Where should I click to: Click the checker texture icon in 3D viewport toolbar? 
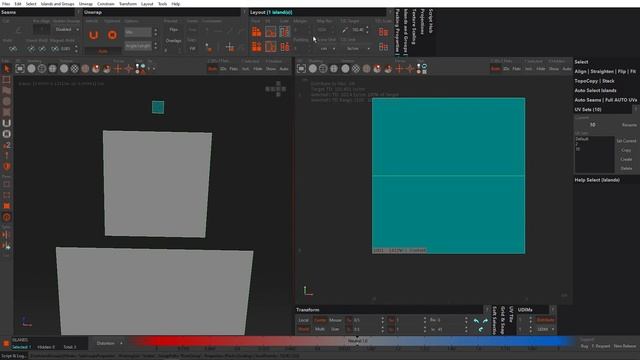click(74, 69)
